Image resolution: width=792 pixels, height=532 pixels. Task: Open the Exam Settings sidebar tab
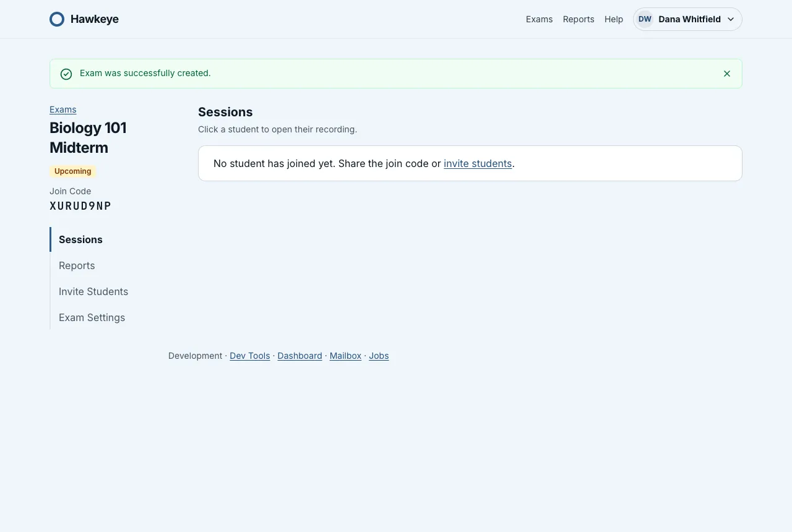point(92,317)
